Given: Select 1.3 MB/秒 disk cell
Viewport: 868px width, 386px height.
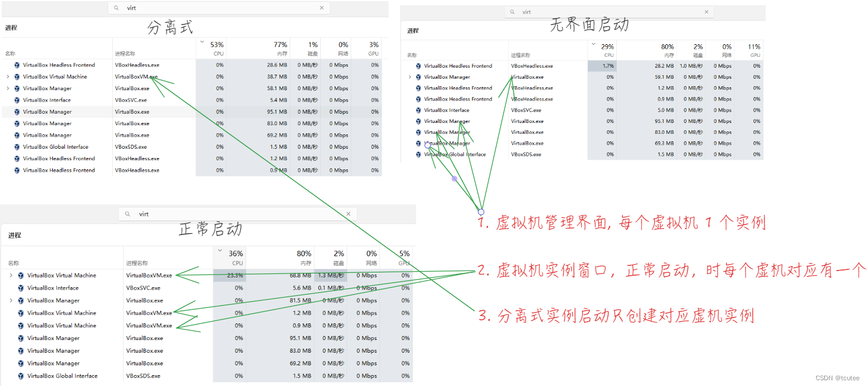Looking at the screenshot, I should click(331, 276).
